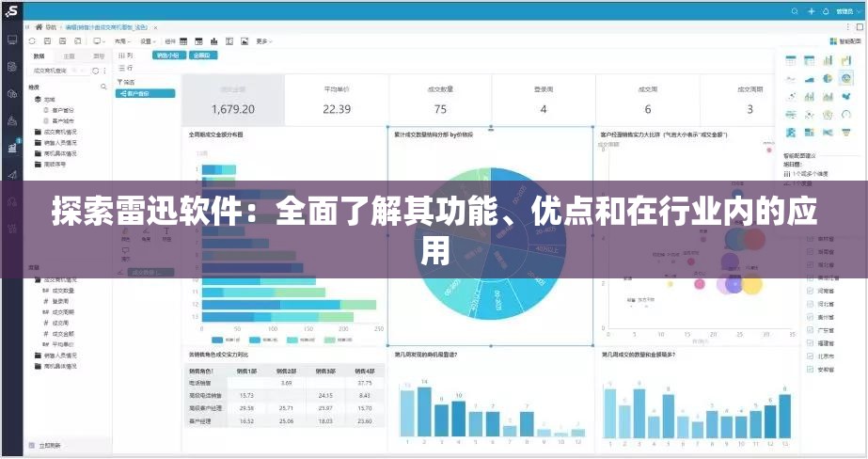Click the save icon in the toolbar
Viewport: 868px width, 459px height.
pyautogui.click(x=48, y=41)
